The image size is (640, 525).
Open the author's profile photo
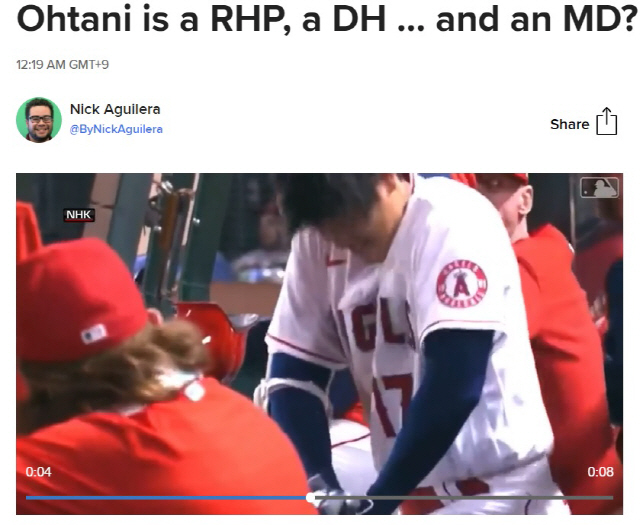pos(39,120)
